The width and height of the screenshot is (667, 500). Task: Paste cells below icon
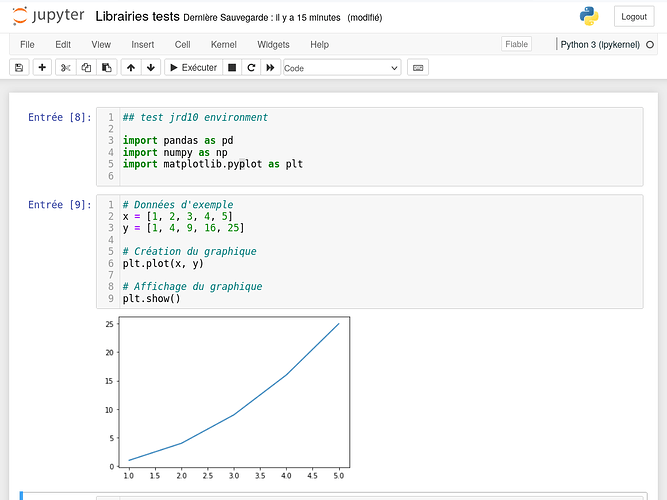(107, 68)
